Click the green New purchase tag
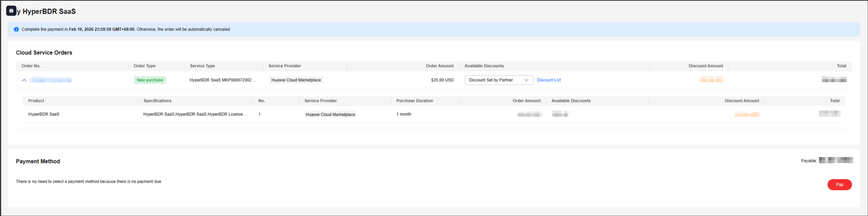Screen dimensions: 868x216 click(x=150, y=80)
